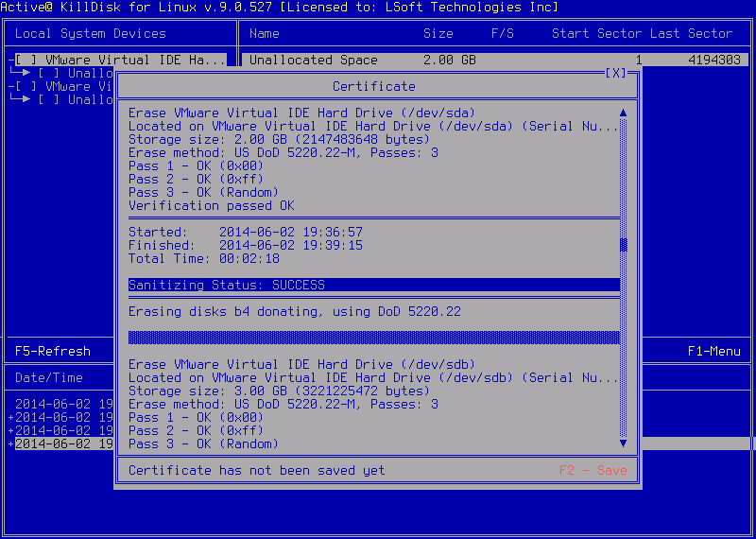Click the Certificate dialog title
The height and width of the screenshot is (539, 756).
coord(373,86)
